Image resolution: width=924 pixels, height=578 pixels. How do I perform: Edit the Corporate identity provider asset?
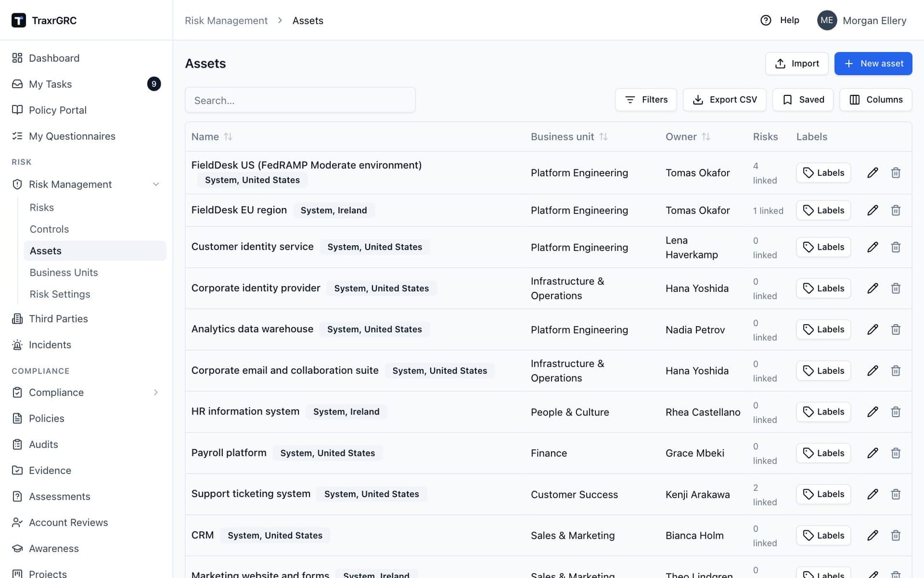point(873,288)
